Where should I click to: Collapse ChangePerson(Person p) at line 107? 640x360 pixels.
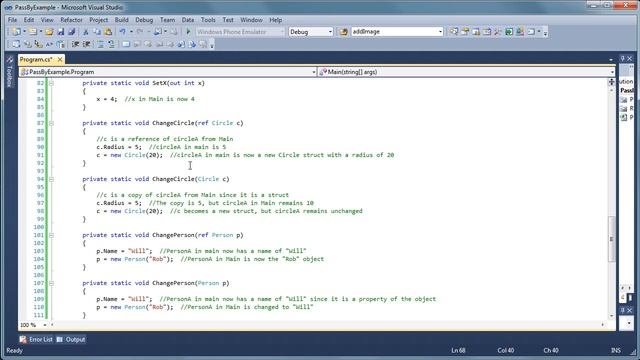(51, 283)
